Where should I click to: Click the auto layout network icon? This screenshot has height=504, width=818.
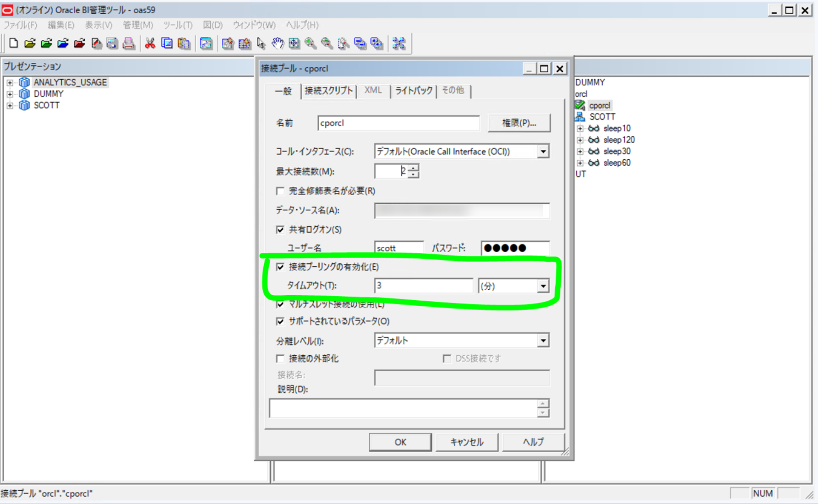point(398,43)
